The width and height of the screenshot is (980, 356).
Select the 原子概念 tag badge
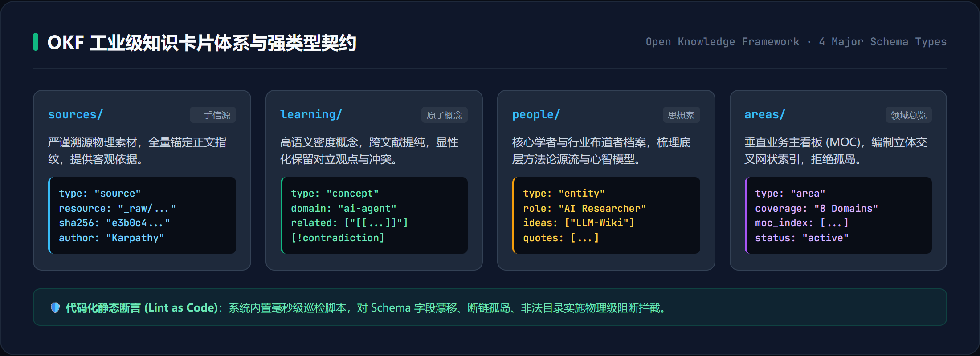(445, 115)
